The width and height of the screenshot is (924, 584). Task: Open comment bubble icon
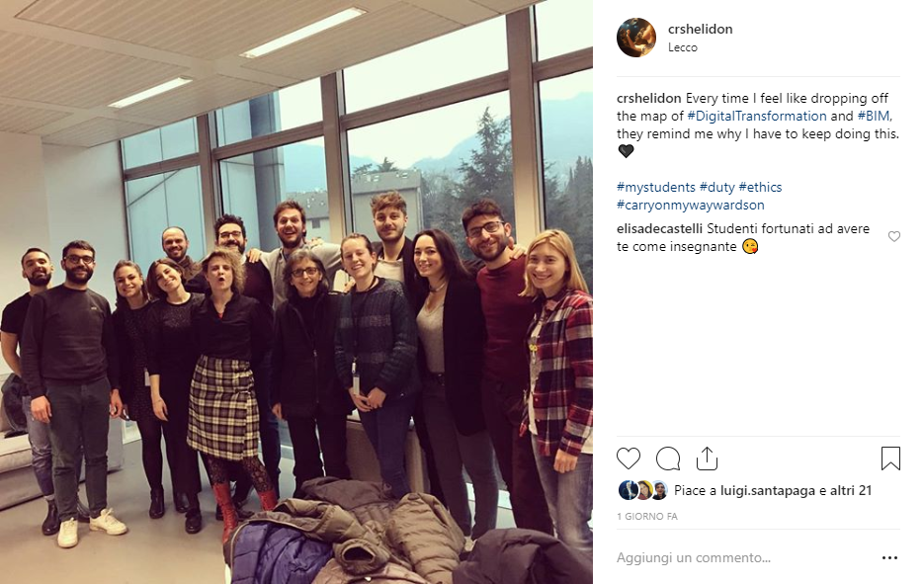668,459
